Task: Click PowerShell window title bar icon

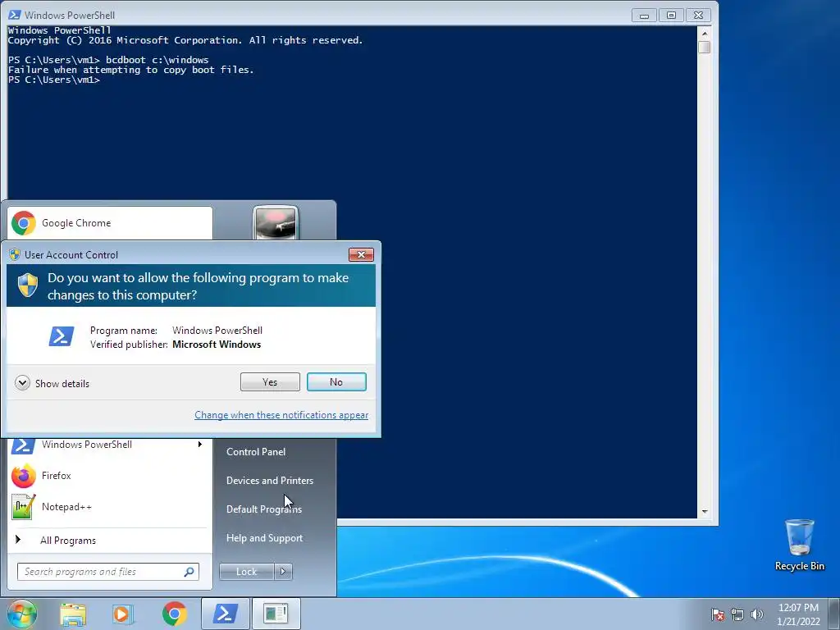Action: pyautogui.click(x=15, y=15)
